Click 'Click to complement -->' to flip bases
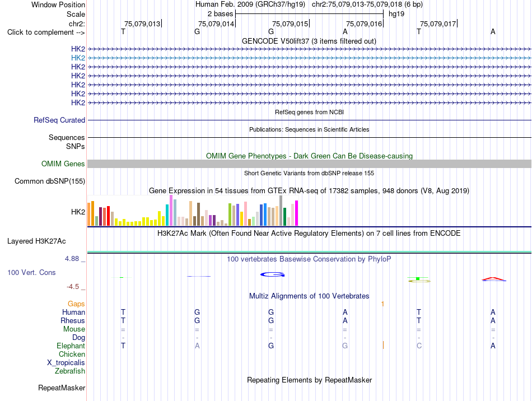This screenshot has height=401, width=532. click(x=46, y=32)
